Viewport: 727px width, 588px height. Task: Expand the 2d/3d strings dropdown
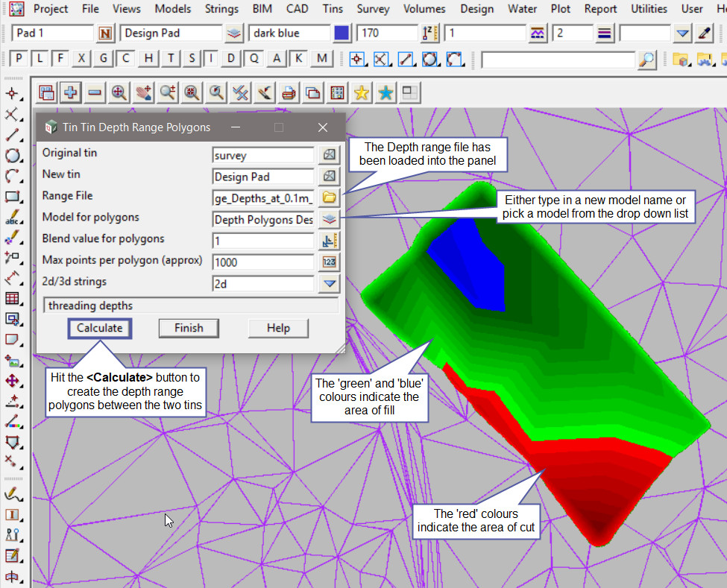coord(329,284)
